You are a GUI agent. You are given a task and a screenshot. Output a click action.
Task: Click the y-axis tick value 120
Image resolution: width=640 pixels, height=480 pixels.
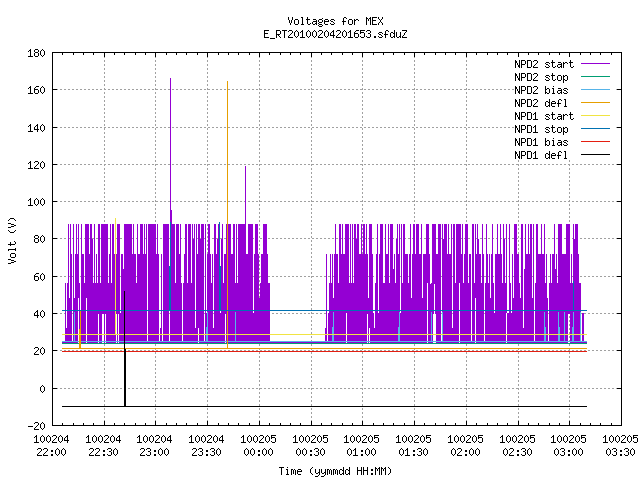36,165
